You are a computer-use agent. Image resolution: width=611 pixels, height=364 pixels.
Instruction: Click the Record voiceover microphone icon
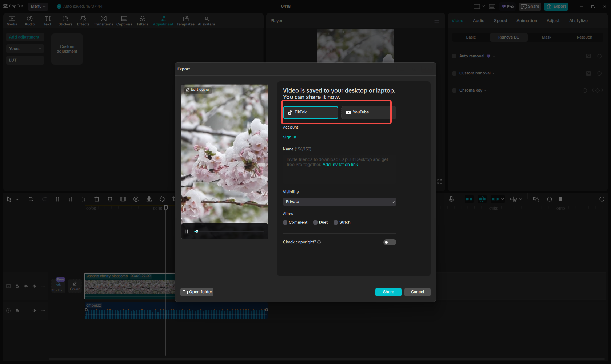tap(451, 199)
